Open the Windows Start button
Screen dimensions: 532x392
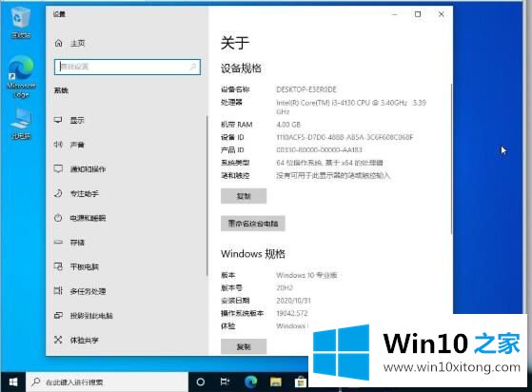tap(13, 382)
